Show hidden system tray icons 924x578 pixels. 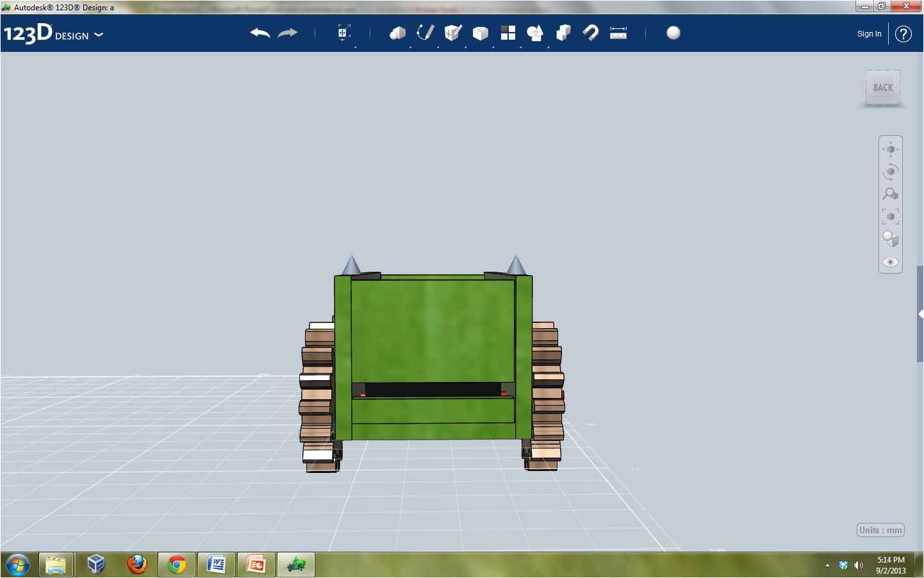[x=827, y=565]
